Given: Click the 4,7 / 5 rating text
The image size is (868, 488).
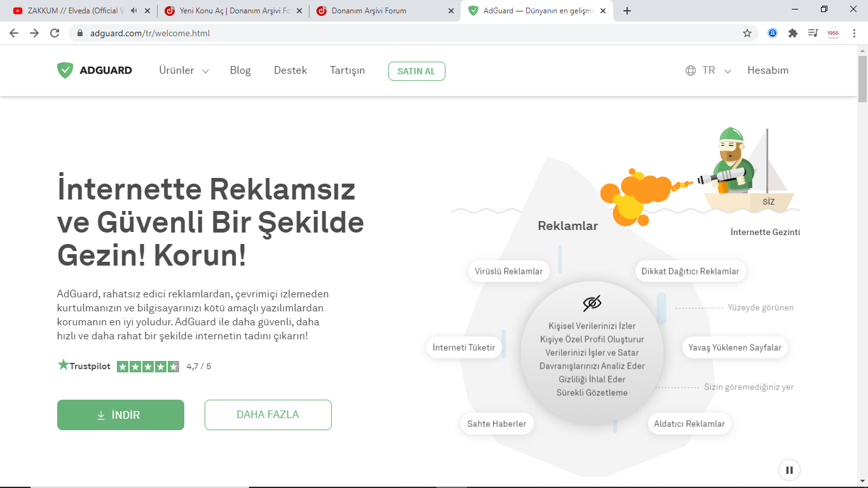Looking at the screenshot, I should (x=199, y=367).
